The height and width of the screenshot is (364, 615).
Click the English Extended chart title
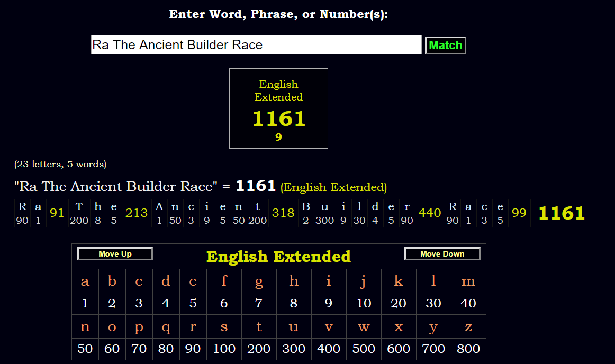pyautogui.click(x=278, y=257)
